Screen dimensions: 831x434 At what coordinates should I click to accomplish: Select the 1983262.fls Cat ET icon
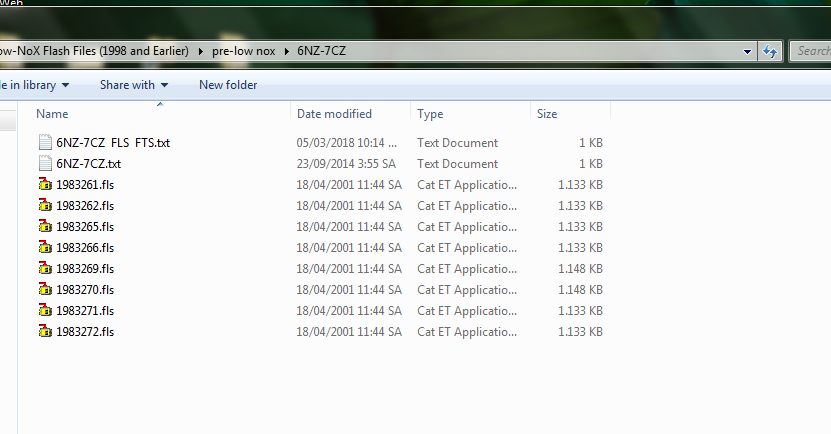[x=44, y=206]
